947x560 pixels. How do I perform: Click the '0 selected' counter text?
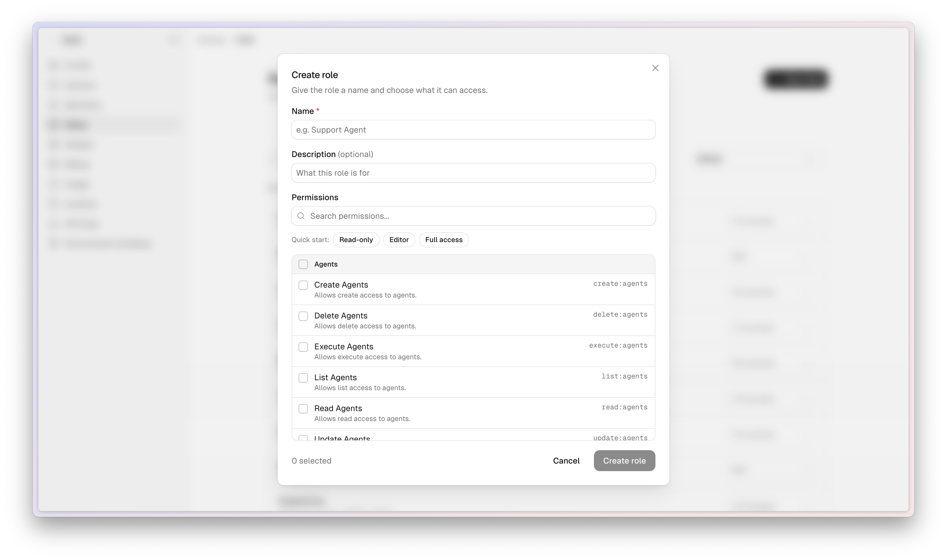(311, 461)
